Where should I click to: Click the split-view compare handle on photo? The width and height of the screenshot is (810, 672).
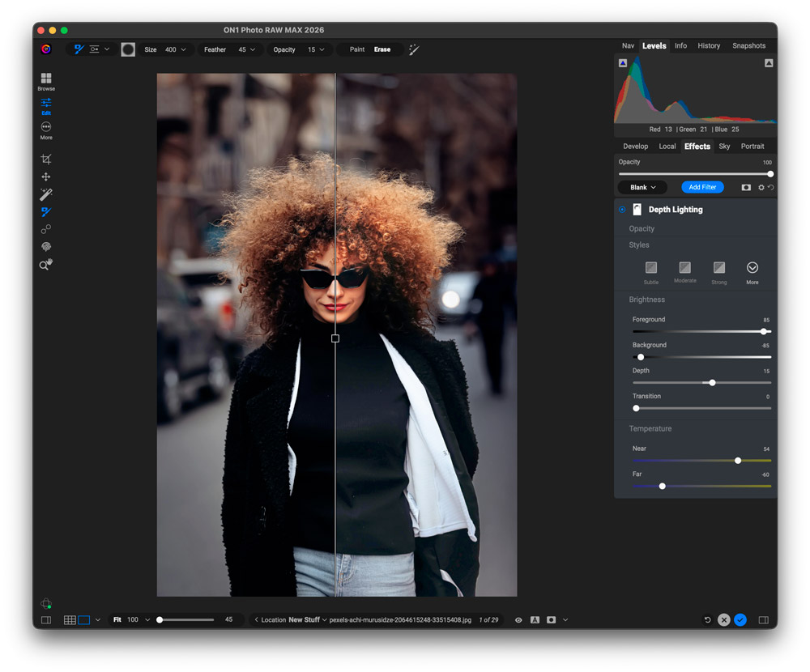pos(335,338)
